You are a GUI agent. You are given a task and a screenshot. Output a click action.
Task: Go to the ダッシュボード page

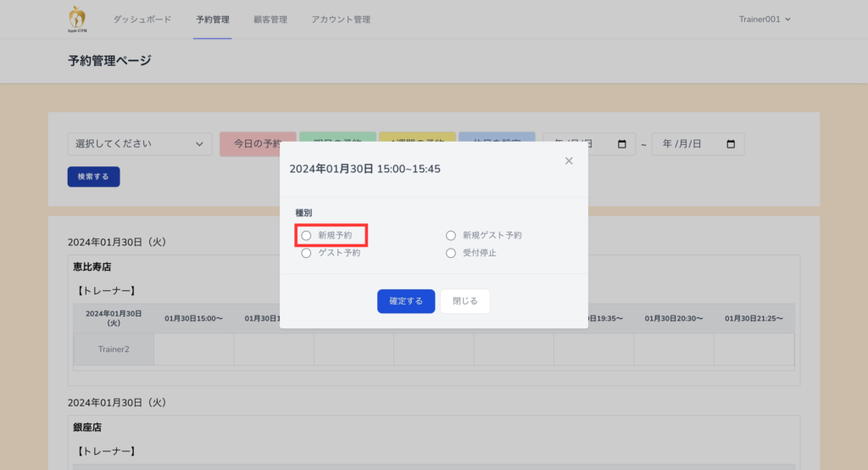click(x=142, y=20)
